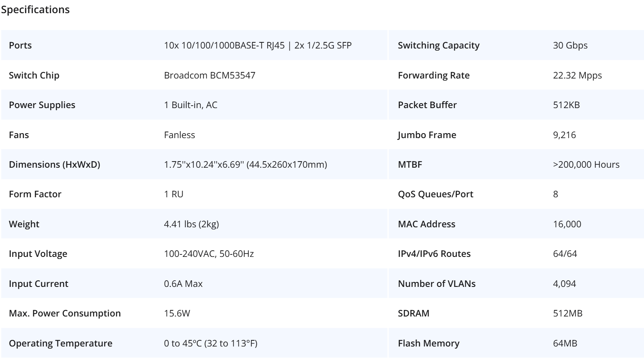Click the Form Factor 1 RU value
Image resolution: width=644 pixels, height=358 pixels.
[174, 194]
